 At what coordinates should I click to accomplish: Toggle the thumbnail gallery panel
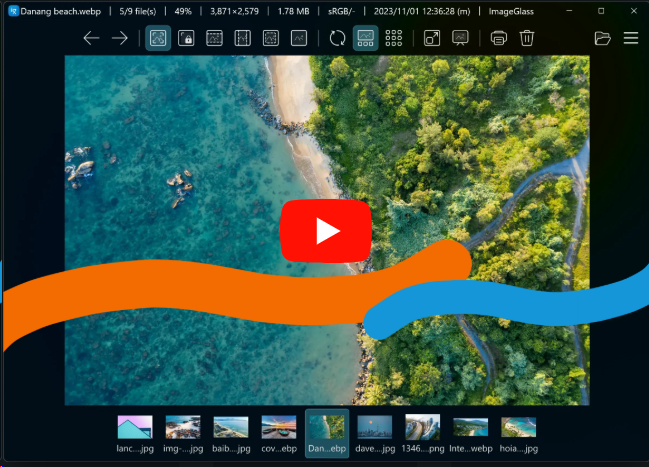[365, 38]
